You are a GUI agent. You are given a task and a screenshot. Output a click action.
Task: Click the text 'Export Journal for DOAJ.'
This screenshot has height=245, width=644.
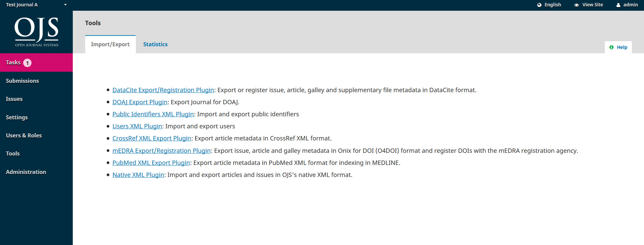[205, 102]
